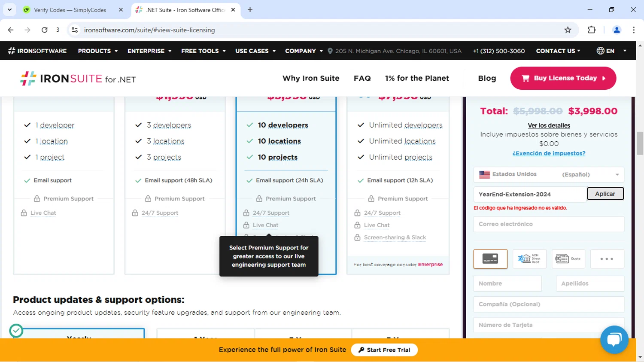Reload the page
This screenshot has width=644, height=362.
(44, 30)
